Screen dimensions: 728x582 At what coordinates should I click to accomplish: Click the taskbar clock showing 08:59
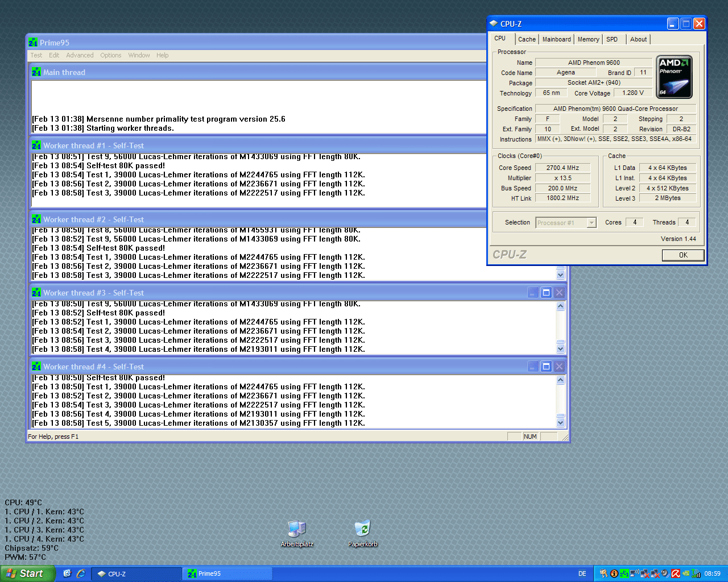(712, 573)
